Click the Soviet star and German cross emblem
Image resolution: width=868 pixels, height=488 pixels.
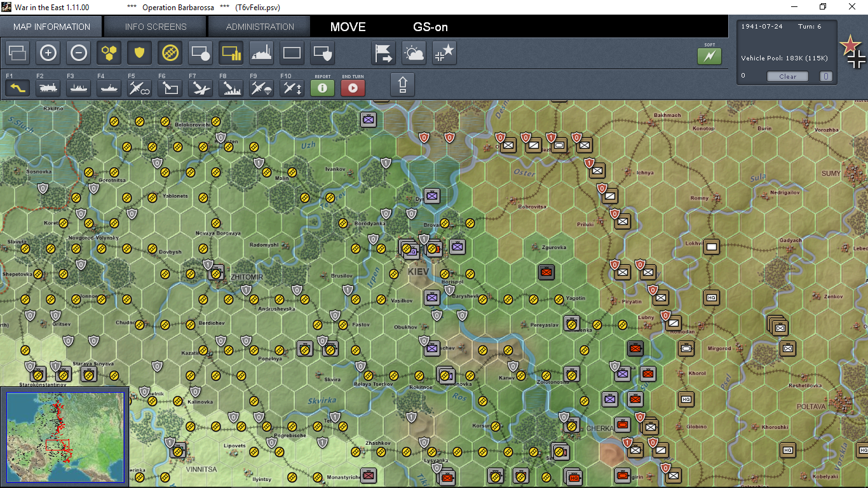(853, 52)
